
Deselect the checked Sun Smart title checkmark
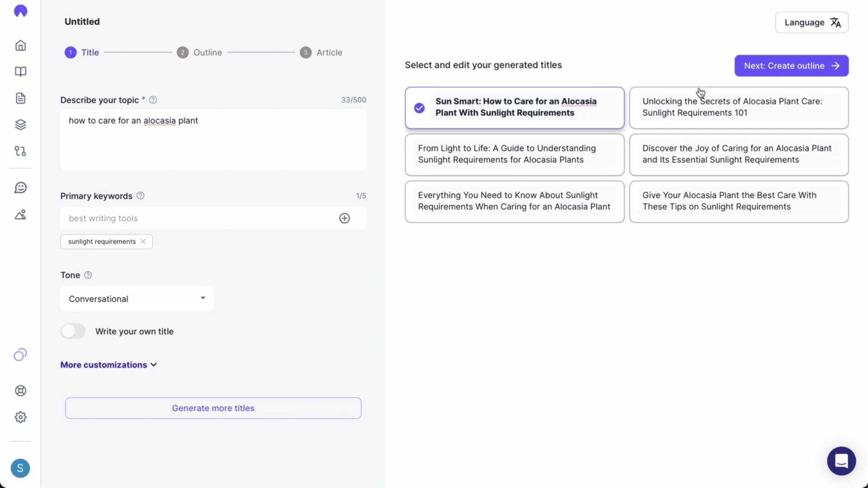tap(419, 108)
